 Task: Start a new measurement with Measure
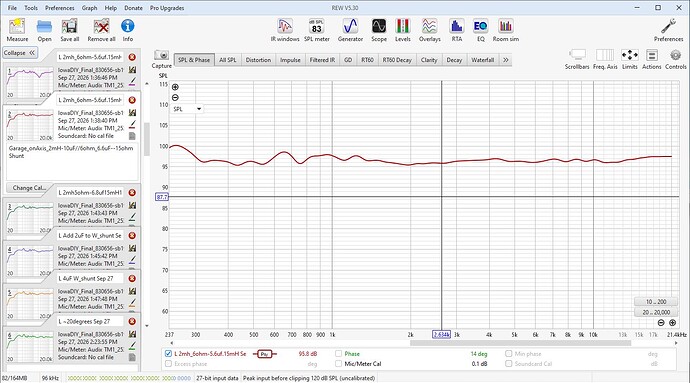(x=17, y=30)
